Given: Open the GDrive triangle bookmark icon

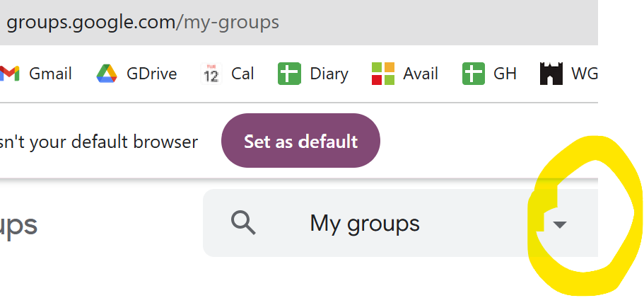Looking at the screenshot, I should point(107,74).
